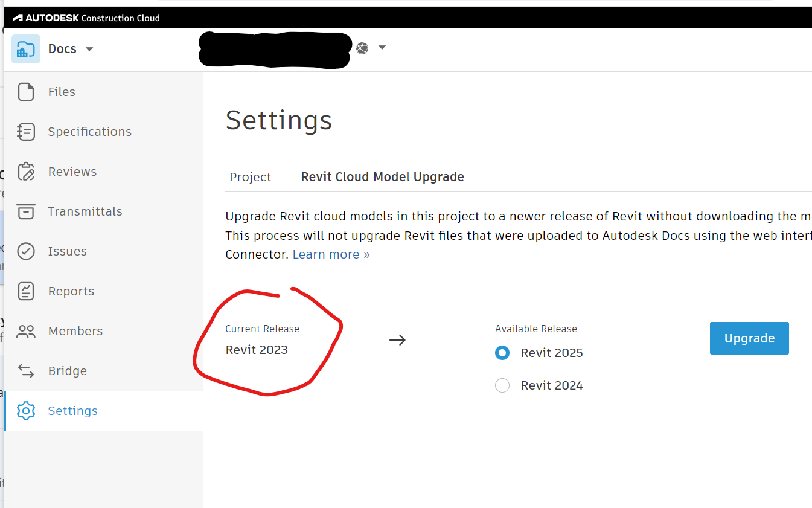The height and width of the screenshot is (508, 812).
Task: Click the Reviews clipboard icon
Action: click(x=26, y=172)
